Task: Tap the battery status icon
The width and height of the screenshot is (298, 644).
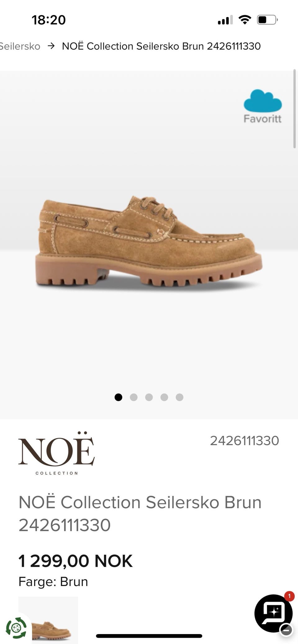Action: 267,20
